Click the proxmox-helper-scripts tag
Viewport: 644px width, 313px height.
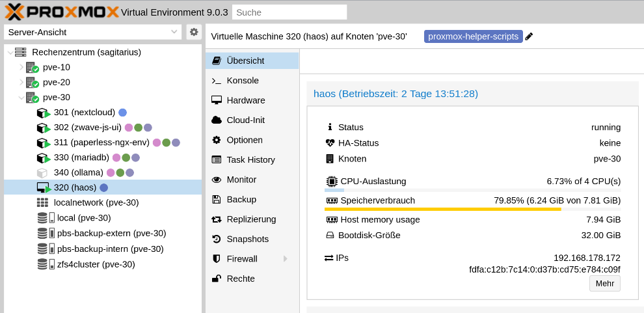click(473, 37)
